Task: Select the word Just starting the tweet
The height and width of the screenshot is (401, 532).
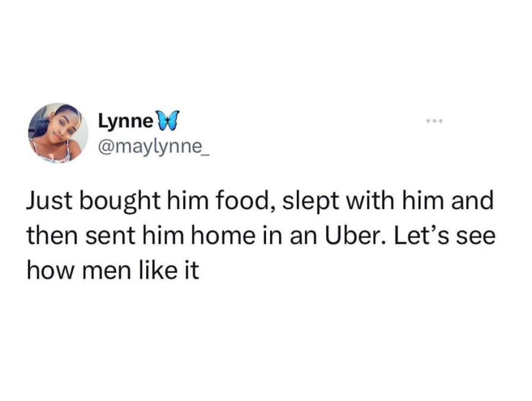Action: pos(46,201)
